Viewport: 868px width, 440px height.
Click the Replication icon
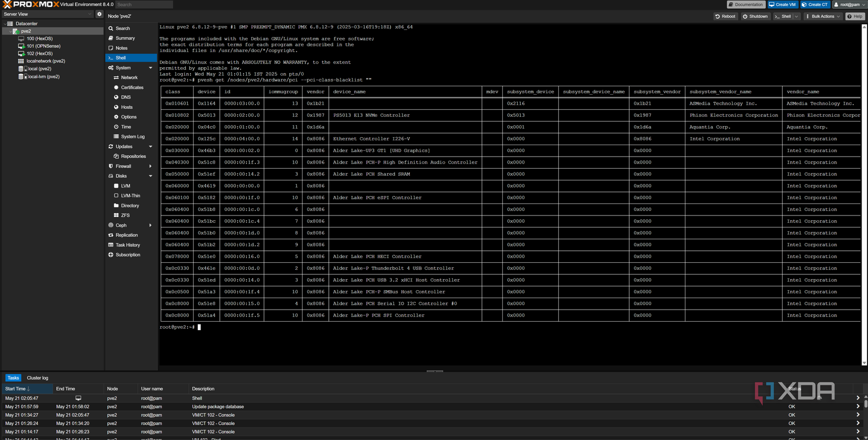click(x=110, y=235)
